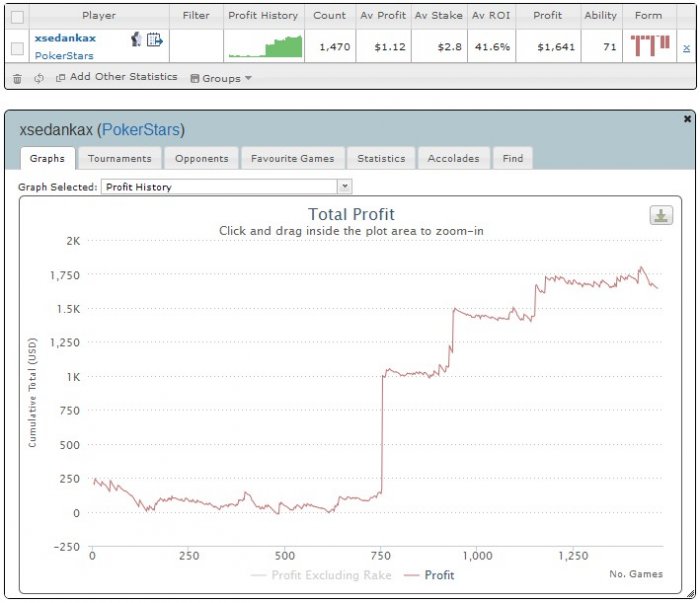700x603 pixels.
Task: Open the Favourite Games tab
Action: click(292, 158)
